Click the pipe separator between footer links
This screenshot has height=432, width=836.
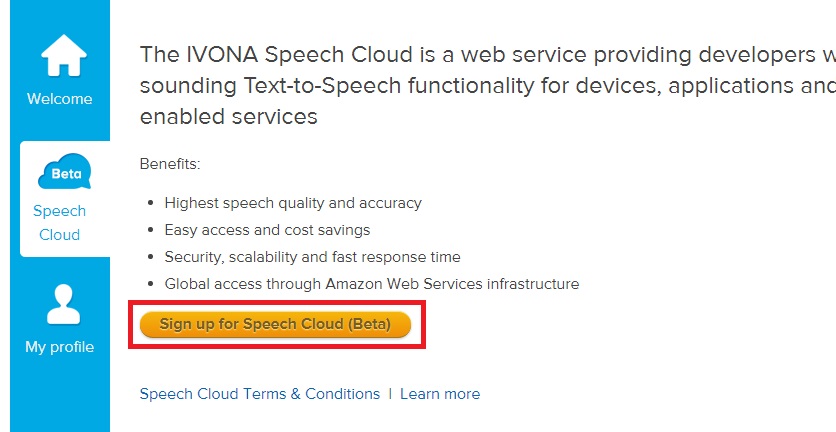coord(390,394)
